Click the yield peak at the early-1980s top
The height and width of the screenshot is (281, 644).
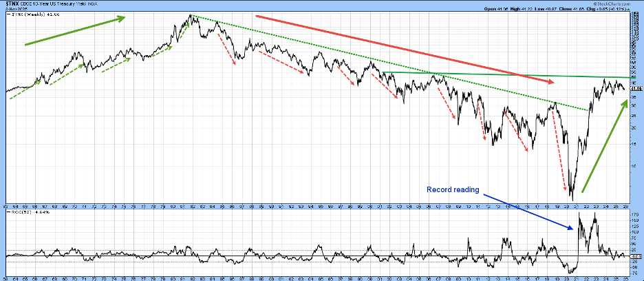click(191, 15)
